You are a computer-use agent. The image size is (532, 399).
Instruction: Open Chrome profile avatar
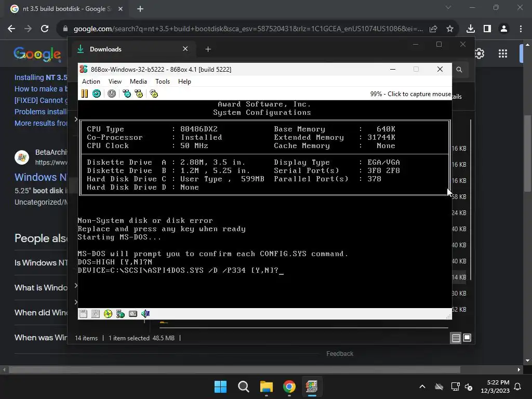coord(504,29)
